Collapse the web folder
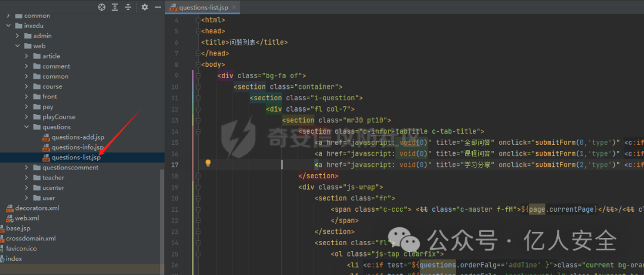 point(18,46)
